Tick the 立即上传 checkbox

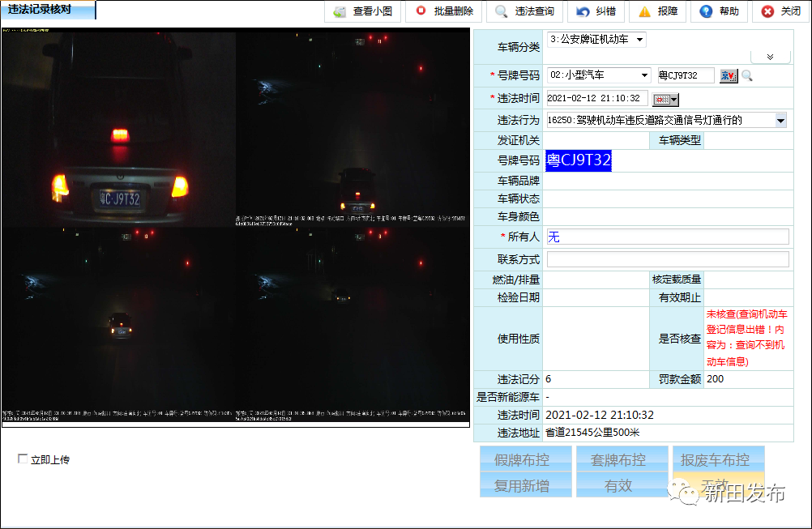pos(23,459)
